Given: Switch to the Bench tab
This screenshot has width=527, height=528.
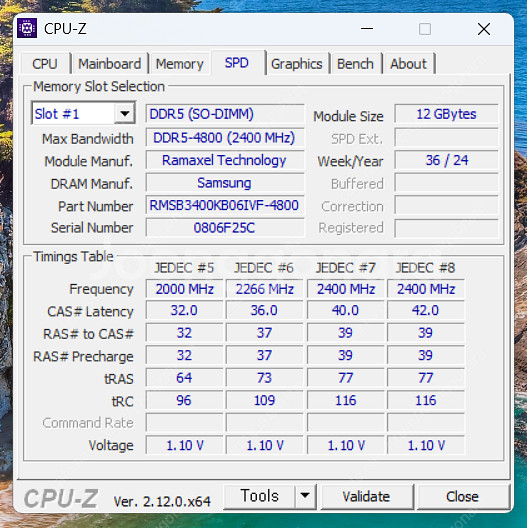Looking at the screenshot, I should (x=355, y=64).
